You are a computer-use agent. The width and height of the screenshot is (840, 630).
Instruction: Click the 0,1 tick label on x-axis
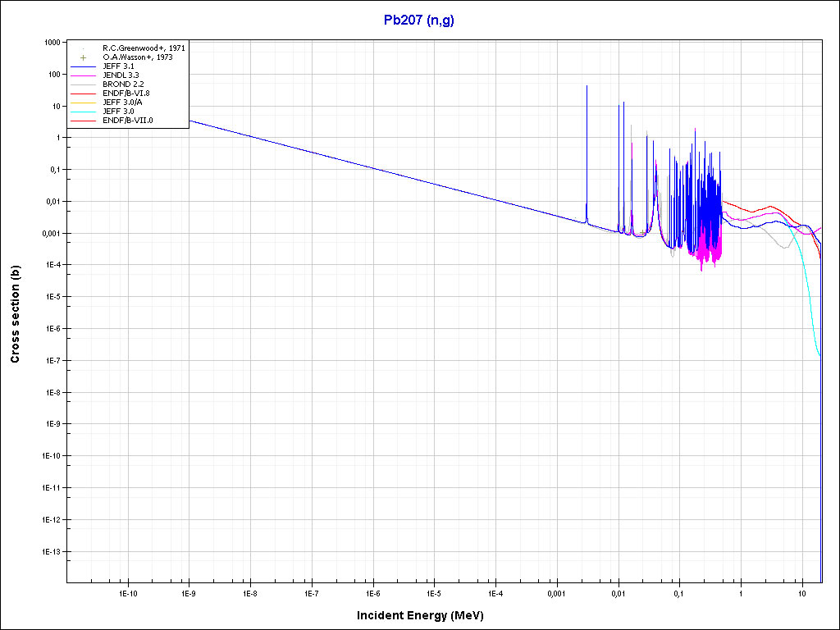pos(679,592)
